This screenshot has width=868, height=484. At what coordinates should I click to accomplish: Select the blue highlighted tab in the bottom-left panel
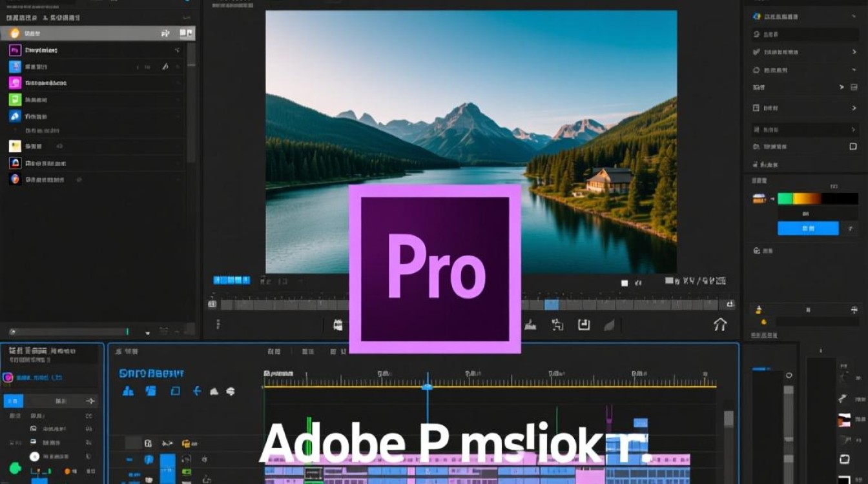click(x=14, y=401)
